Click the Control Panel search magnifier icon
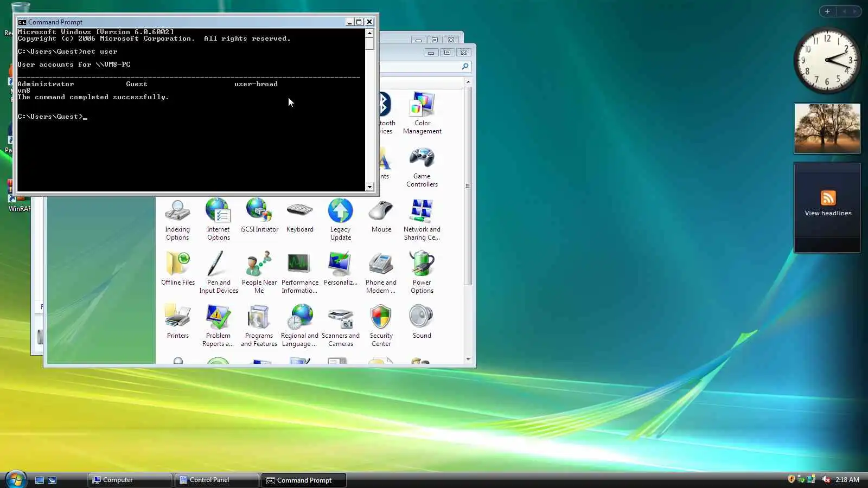 click(465, 67)
